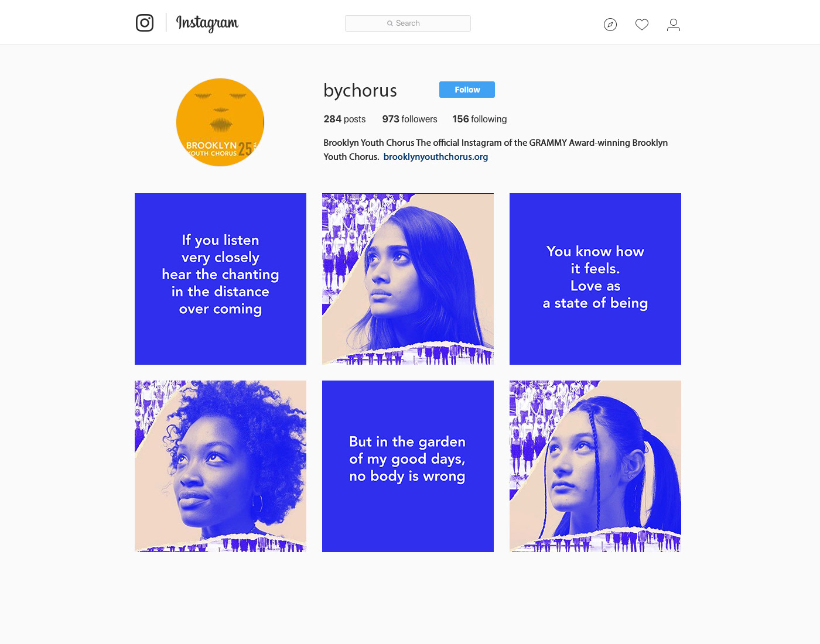Open the profile person icon
This screenshot has height=644, width=820.
point(674,25)
